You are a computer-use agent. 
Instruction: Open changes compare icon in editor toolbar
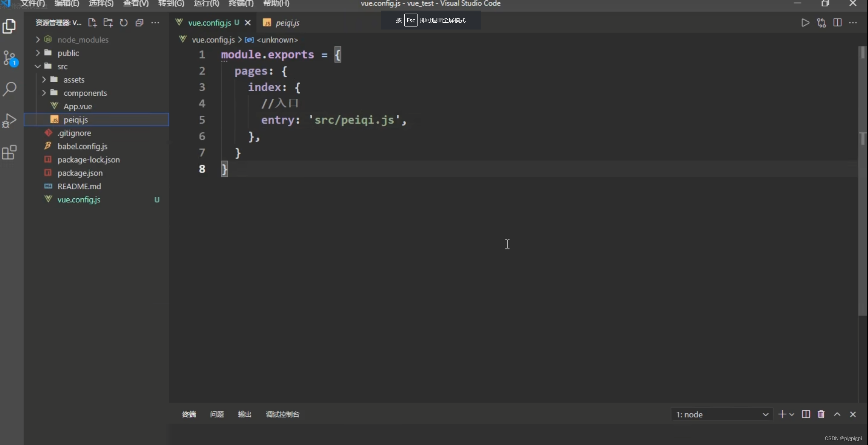tap(821, 23)
